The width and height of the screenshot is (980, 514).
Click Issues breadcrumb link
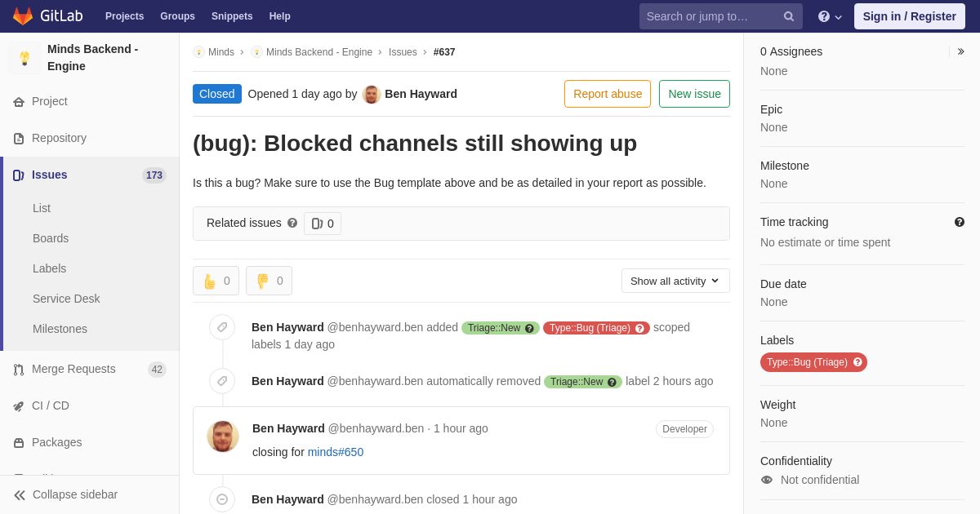403,52
